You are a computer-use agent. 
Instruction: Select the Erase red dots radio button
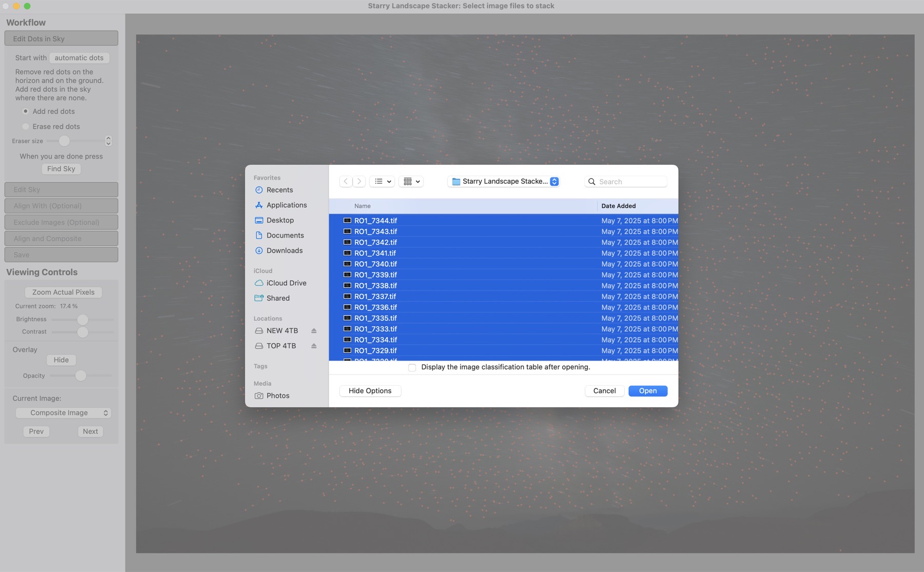pyautogui.click(x=25, y=127)
